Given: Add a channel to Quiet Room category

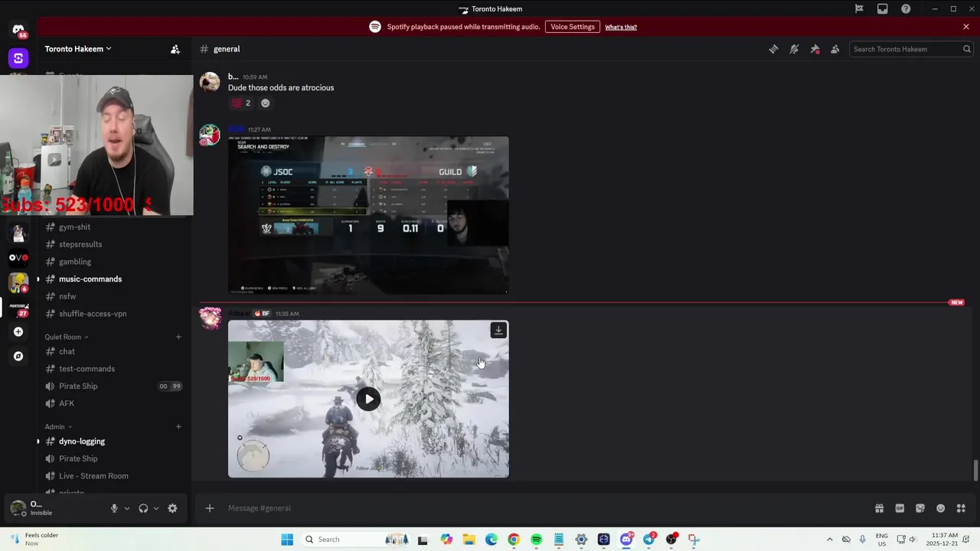Looking at the screenshot, I should coord(178,337).
